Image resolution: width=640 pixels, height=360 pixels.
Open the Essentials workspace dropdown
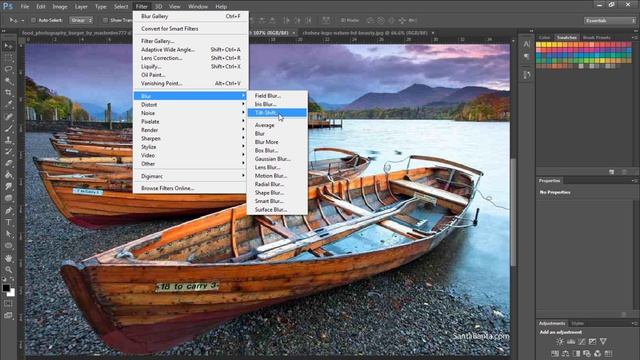(610, 20)
